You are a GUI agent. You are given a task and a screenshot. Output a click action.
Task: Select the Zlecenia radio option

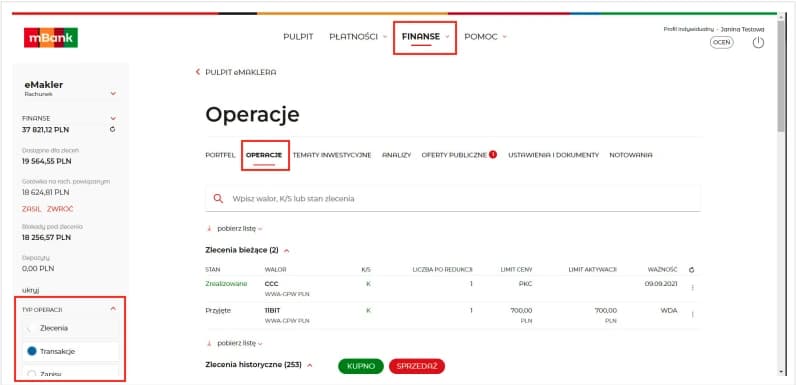click(x=32, y=328)
